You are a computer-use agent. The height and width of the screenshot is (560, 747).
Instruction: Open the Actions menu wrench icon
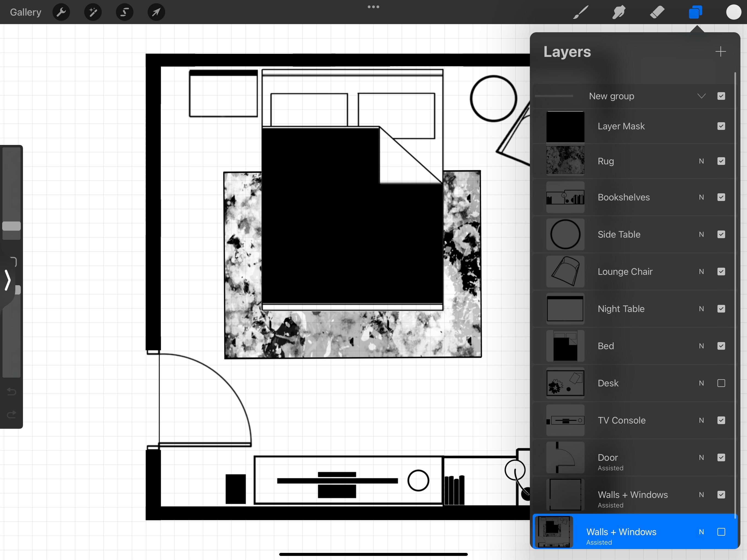pos(61,12)
